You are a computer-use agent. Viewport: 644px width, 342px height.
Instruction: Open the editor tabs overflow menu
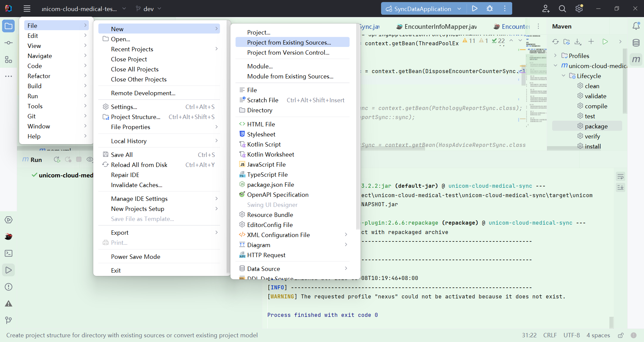tap(538, 26)
